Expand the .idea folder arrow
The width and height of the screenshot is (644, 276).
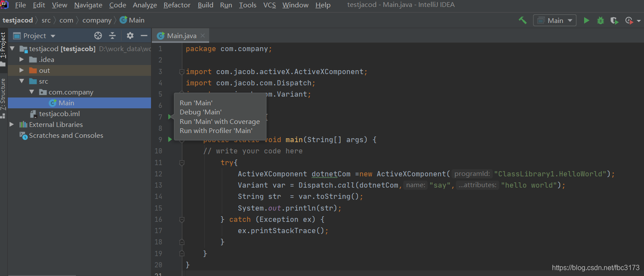point(22,60)
